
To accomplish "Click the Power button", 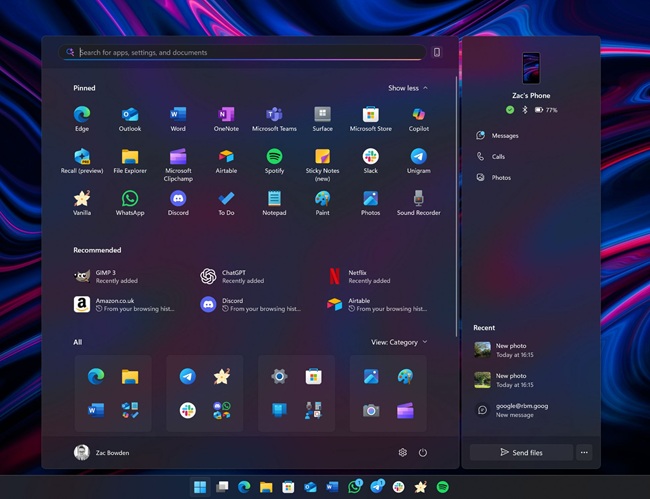I will 422,453.
